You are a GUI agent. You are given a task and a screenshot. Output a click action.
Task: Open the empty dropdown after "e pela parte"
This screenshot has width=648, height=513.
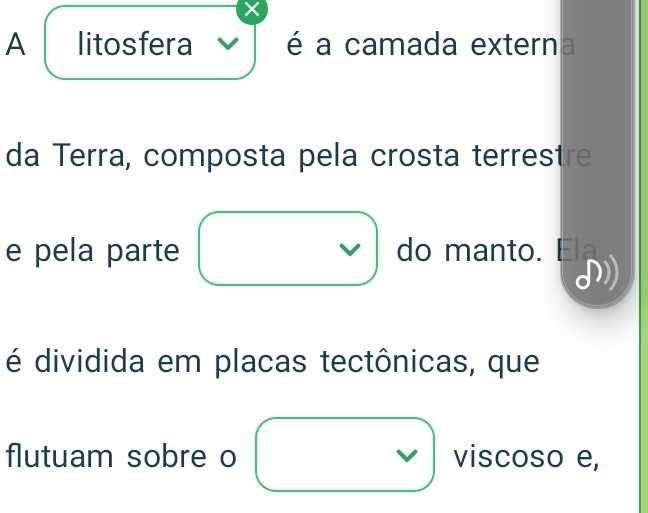[x=288, y=248]
